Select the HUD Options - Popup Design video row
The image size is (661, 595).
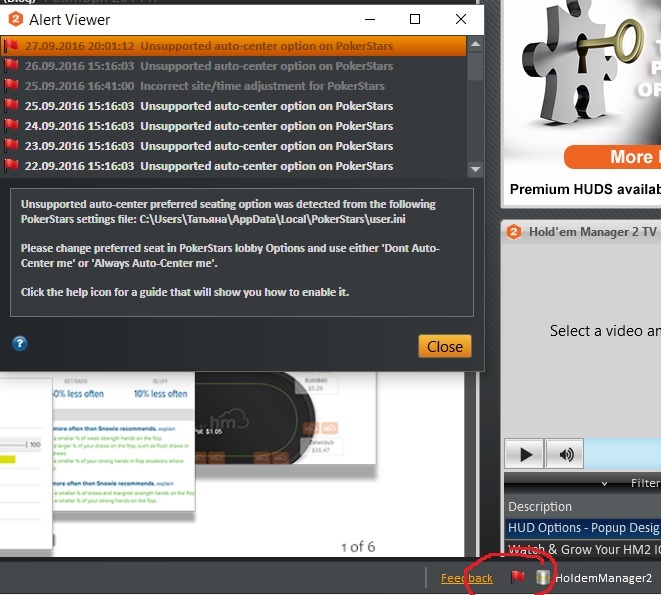[x=583, y=528]
